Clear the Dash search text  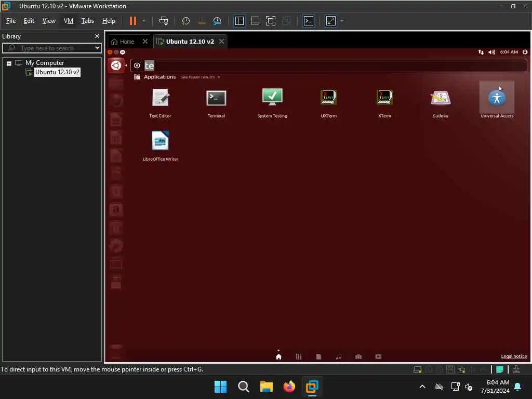click(x=137, y=65)
